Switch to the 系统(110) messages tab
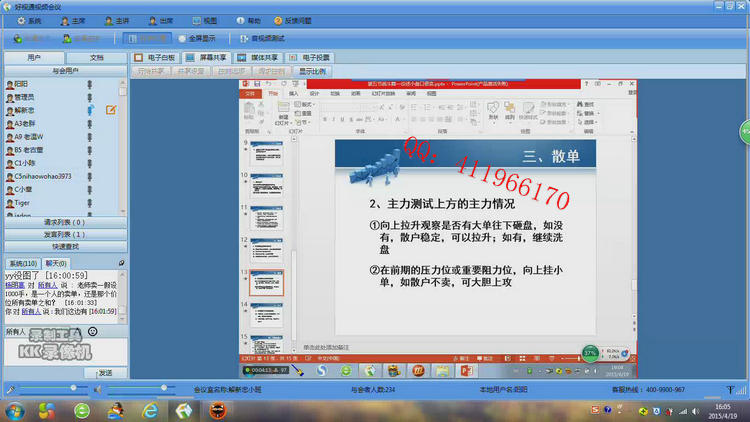750x422 pixels. [x=23, y=264]
